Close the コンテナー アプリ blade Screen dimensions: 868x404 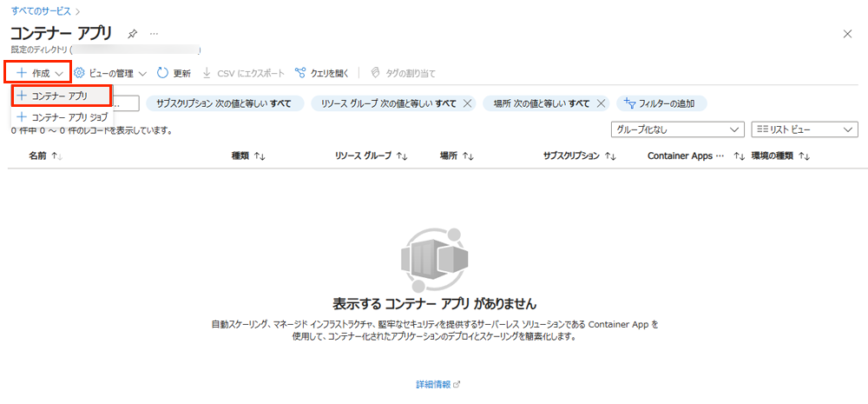click(x=847, y=34)
